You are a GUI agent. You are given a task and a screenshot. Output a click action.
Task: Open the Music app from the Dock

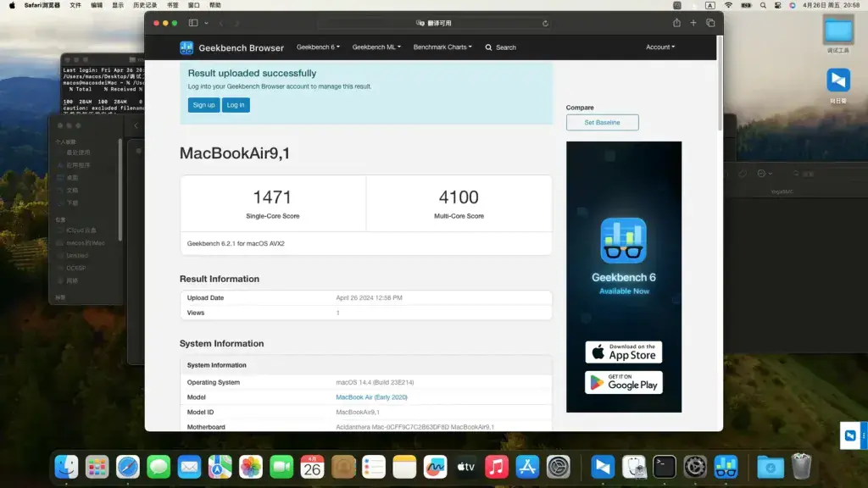(497, 467)
